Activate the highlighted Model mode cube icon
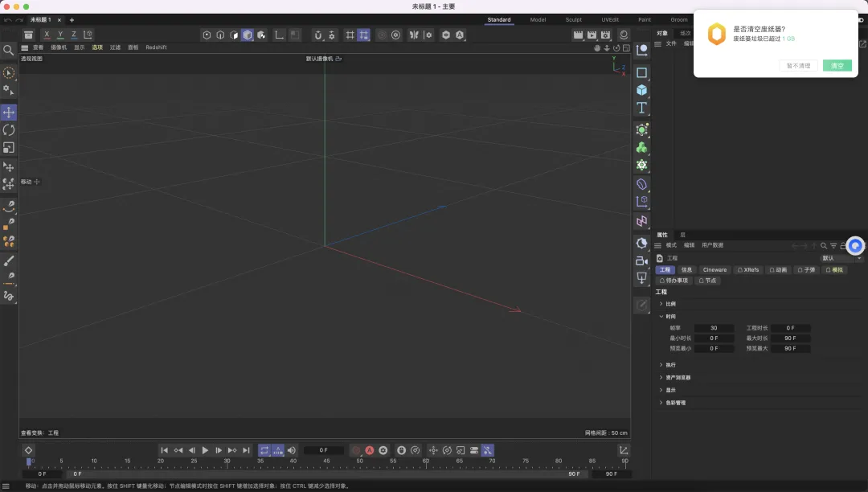868x492 pixels. 248,35
